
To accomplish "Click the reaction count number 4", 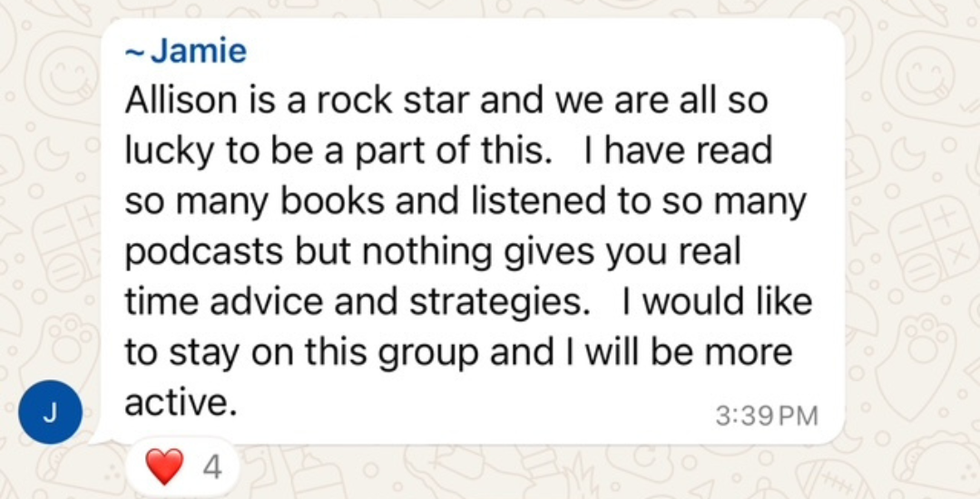I will tap(212, 467).
